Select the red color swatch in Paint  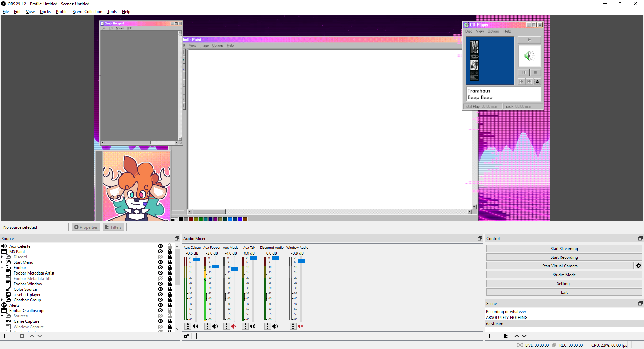click(191, 219)
